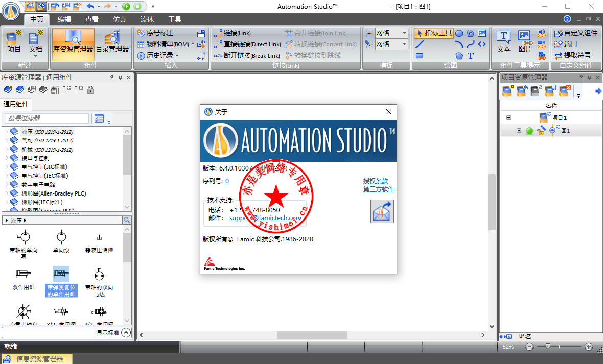603x364 pixels.
Task: Start simulation with the green play button
Action: pos(126,6)
